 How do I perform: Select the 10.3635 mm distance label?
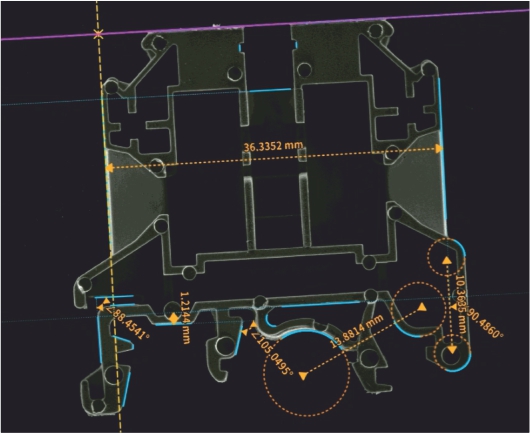460,304
